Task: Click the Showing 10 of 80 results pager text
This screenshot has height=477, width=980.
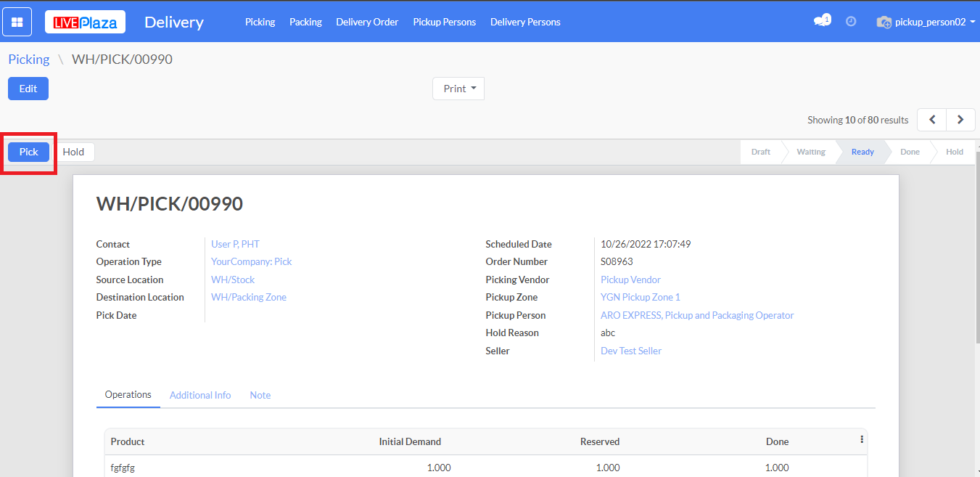Action: 858,120
